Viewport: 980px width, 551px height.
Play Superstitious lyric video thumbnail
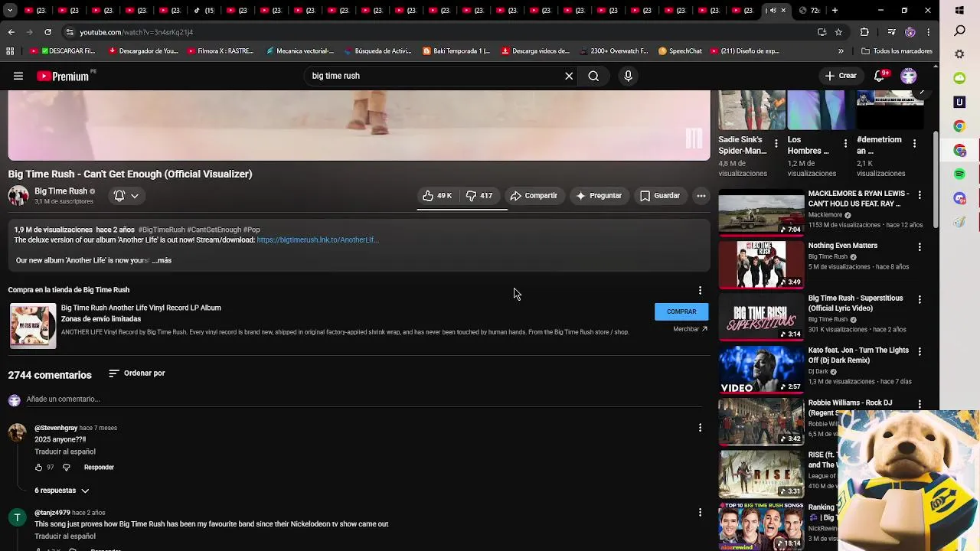point(761,317)
